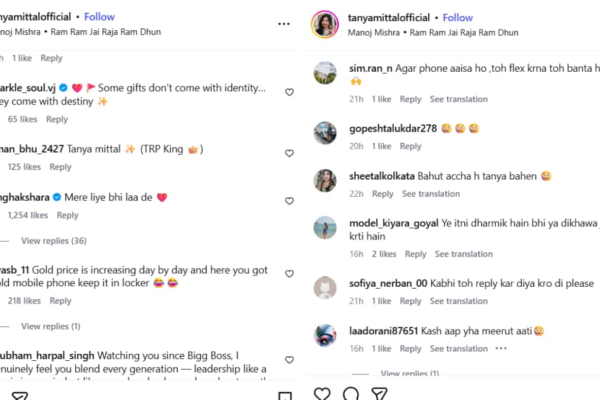The width and height of the screenshot is (600, 400).
Task: Click sim.ran_n's profile avatar
Action: click(x=325, y=74)
